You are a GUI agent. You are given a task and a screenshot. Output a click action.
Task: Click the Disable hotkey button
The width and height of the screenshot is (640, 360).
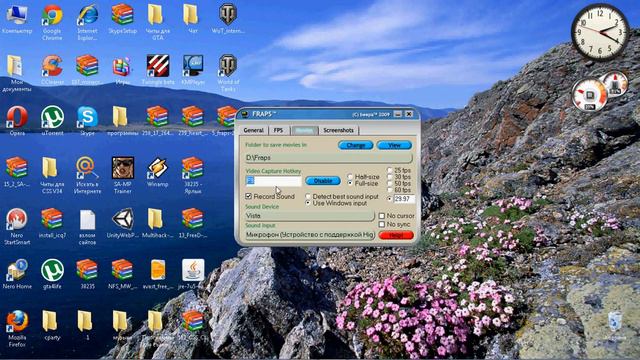click(323, 180)
